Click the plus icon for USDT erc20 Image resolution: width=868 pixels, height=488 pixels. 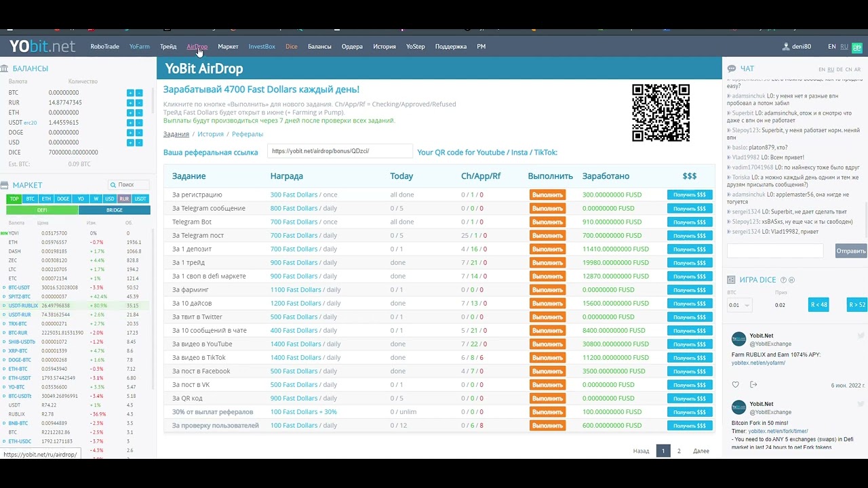[x=130, y=123]
